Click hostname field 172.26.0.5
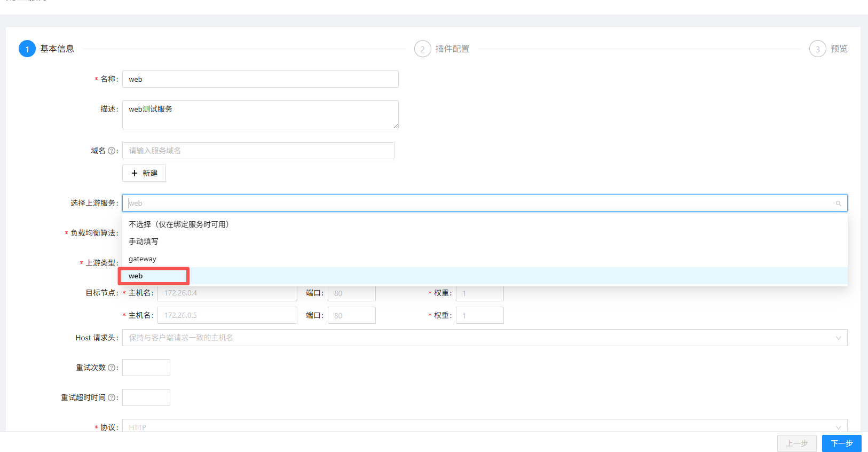 [227, 315]
